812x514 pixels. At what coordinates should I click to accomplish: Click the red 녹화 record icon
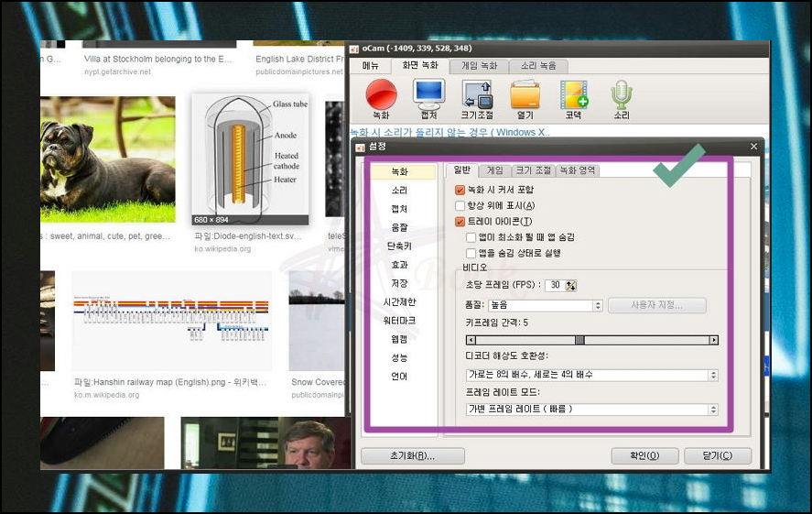point(381,95)
